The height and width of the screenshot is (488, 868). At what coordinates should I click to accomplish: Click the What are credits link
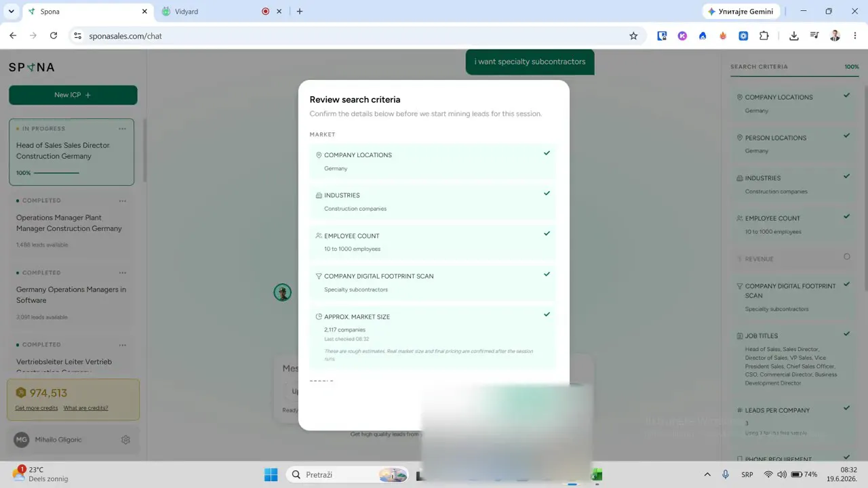(x=86, y=408)
